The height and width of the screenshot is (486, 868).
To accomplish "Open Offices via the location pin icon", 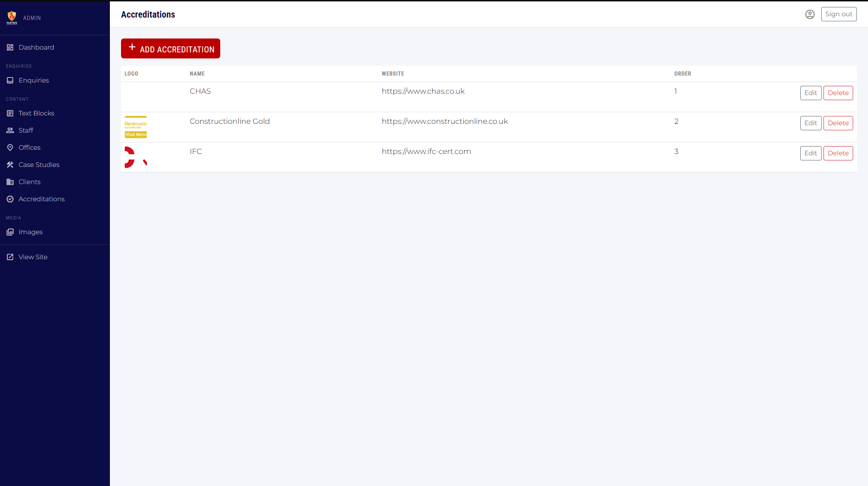I will pyautogui.click(x=10, y=147).
